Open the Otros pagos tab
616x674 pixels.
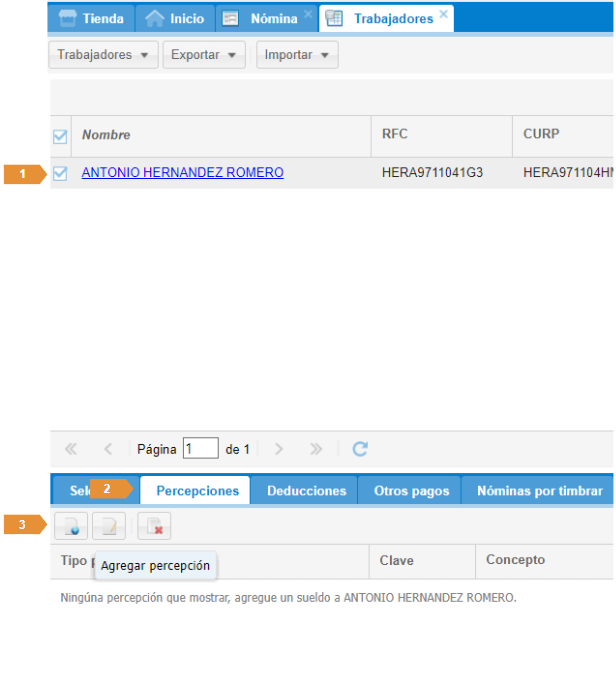click(x=411, y=491)
